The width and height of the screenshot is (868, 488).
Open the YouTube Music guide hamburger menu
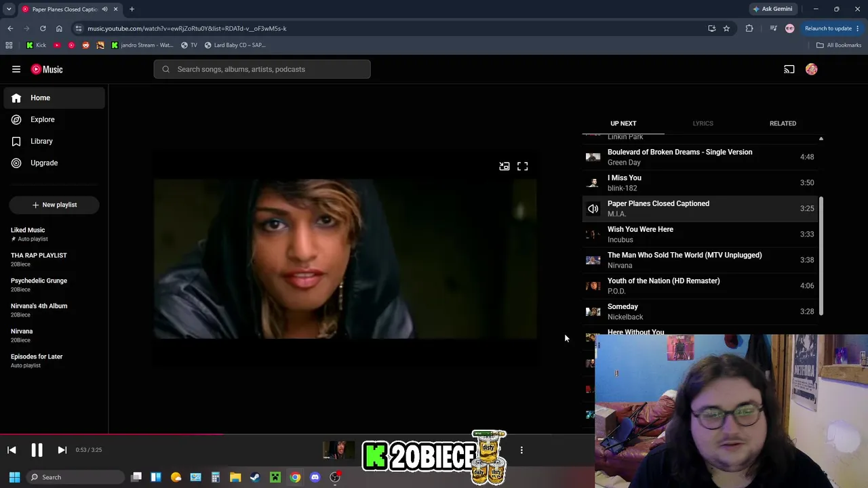pyautogui.click(x=16, y=69)
